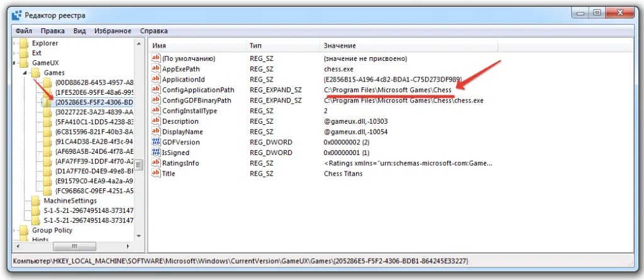Screen dimensions: 644x280
Task: Sort values by the Имя column header
Action: [x=197, y=45]
